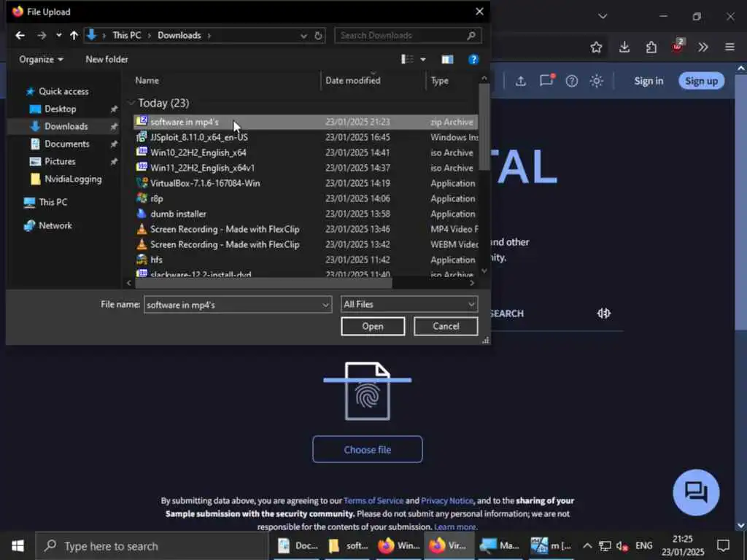Select Win11_22H2_English_x64v1 iso file
Image resolution: width=747 pixels, height=560 pixels.
[x=306, y=168]
